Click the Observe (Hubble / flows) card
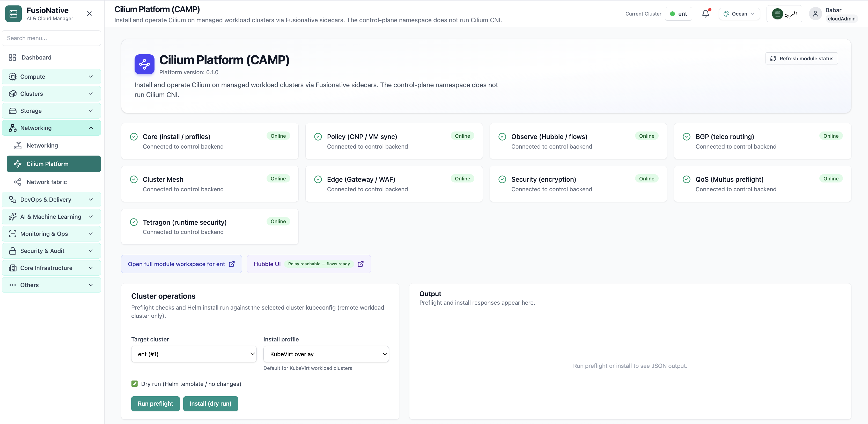This screenshot has width=868, height=424. (578, 141)
